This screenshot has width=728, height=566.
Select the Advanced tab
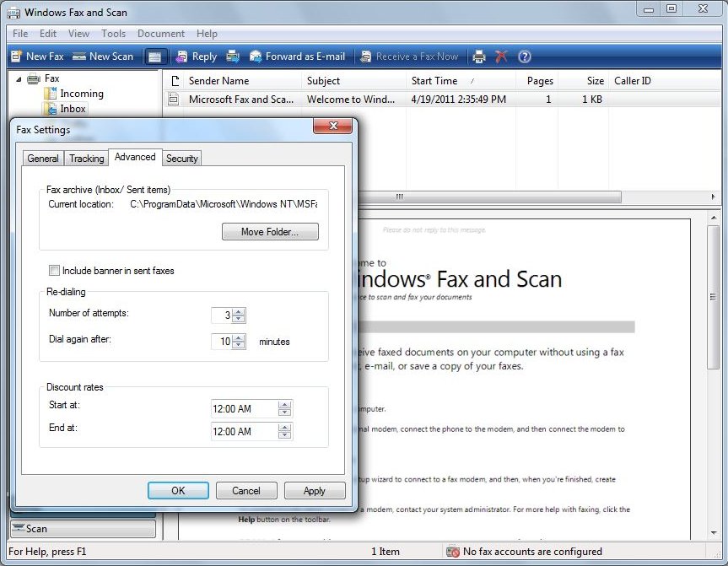(135, 157)
